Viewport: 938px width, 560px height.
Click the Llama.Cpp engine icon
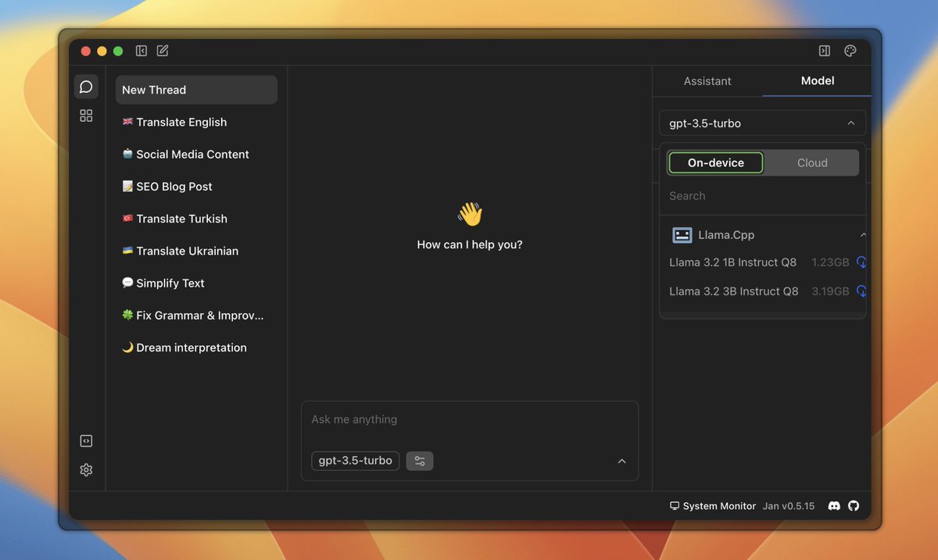[682, 235]
